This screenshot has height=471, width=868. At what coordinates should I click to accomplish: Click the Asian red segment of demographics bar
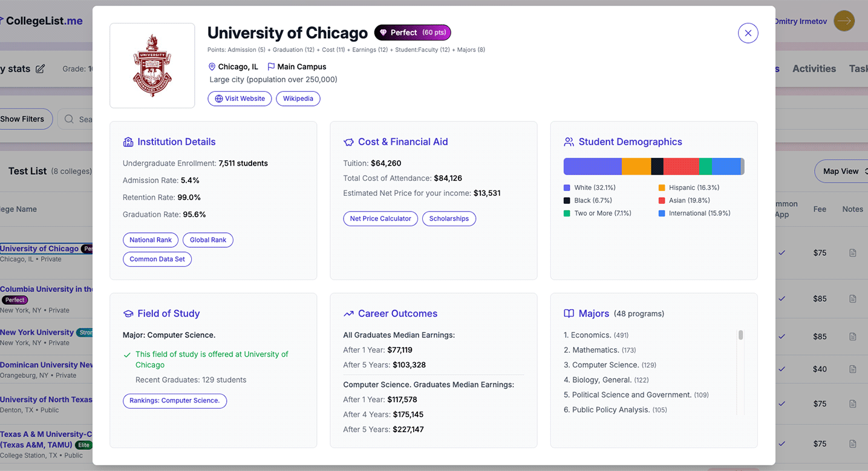[x=681, y=166]
